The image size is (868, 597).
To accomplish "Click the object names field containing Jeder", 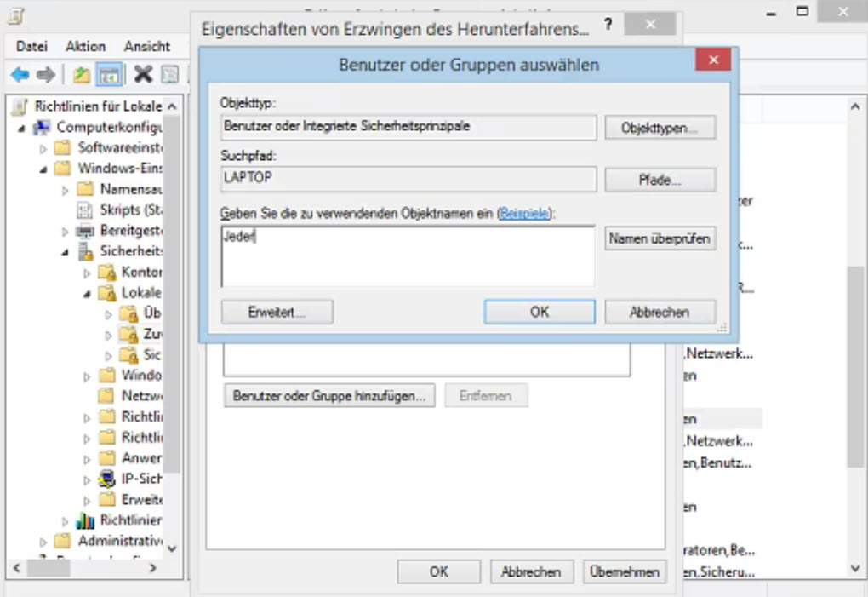I will pos(407,255).
